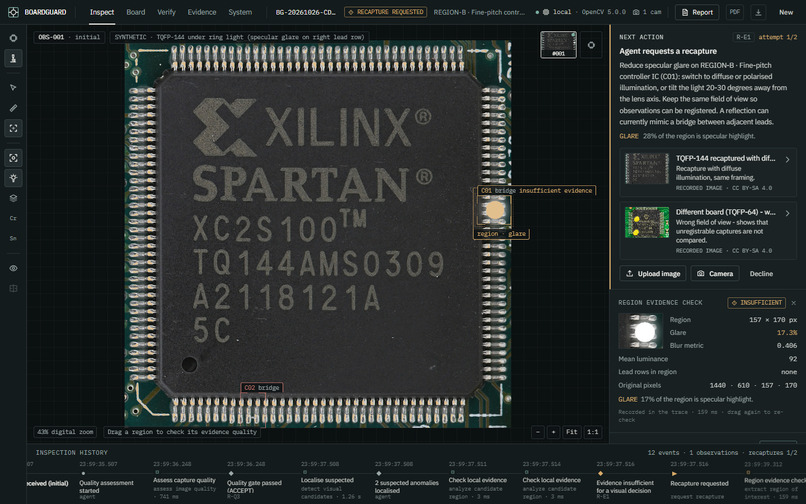Click the Sn channel tool
Image resolution: width=806 pixels, height=504 pixels.
[x=13, y=238]
